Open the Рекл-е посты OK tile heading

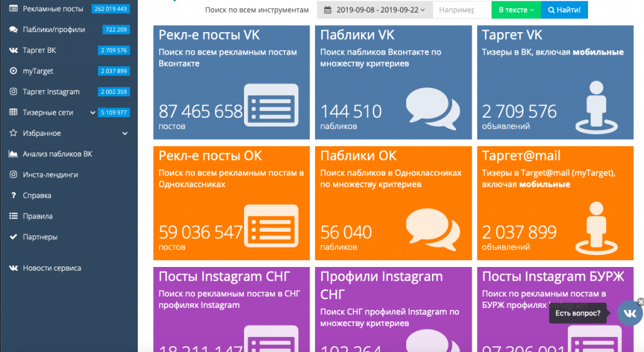(210, 156)
